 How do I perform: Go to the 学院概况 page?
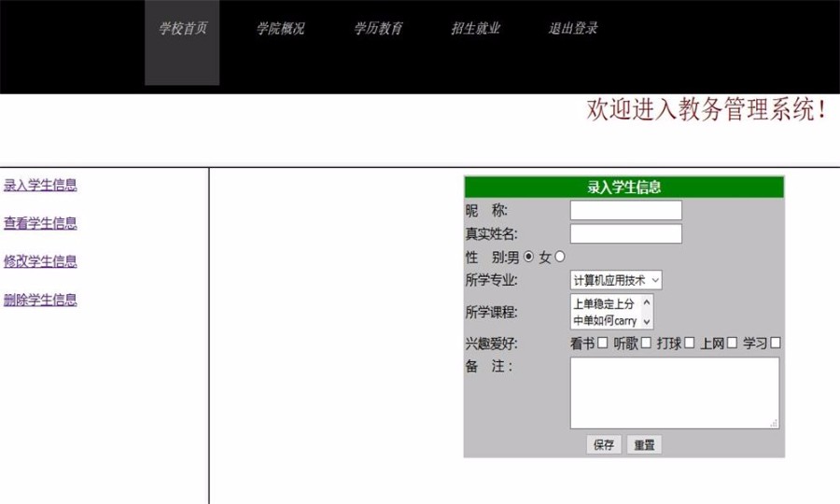click(x=280, y=28)
